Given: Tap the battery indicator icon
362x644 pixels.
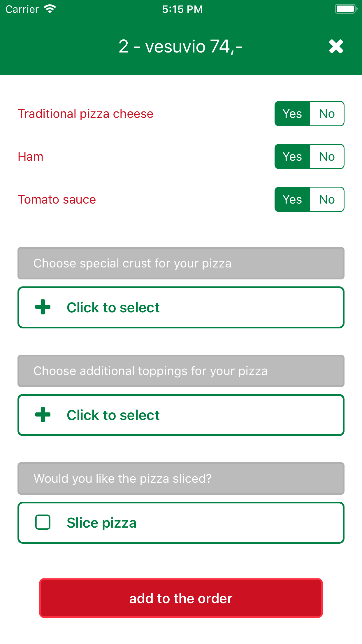Looking at the screenshot, I should coord(346,9).
